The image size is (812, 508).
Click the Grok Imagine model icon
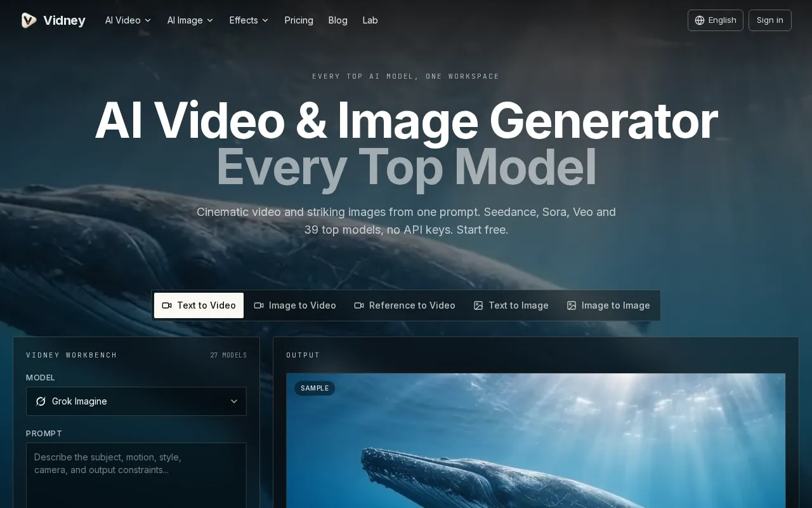(x=41, y=401)
